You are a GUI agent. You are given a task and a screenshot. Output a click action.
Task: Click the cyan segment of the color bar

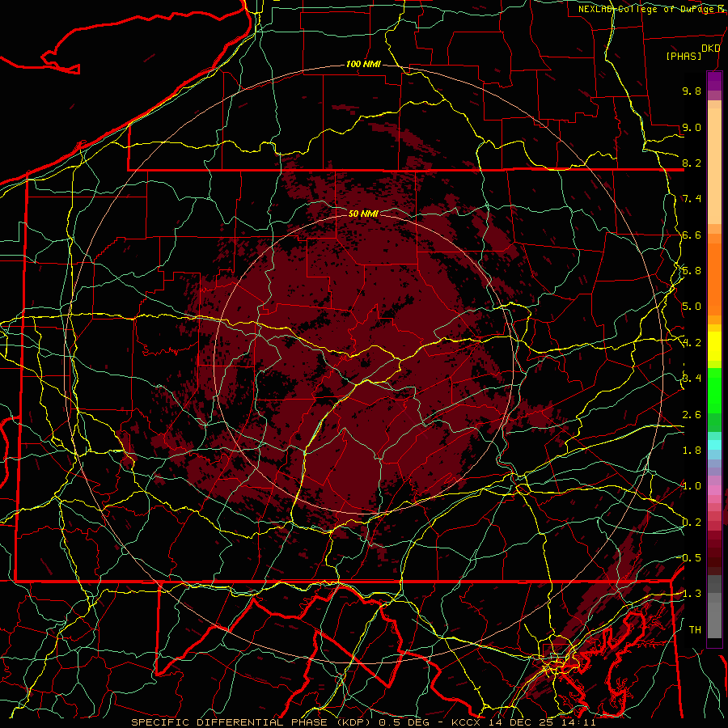tap(714, 445)
